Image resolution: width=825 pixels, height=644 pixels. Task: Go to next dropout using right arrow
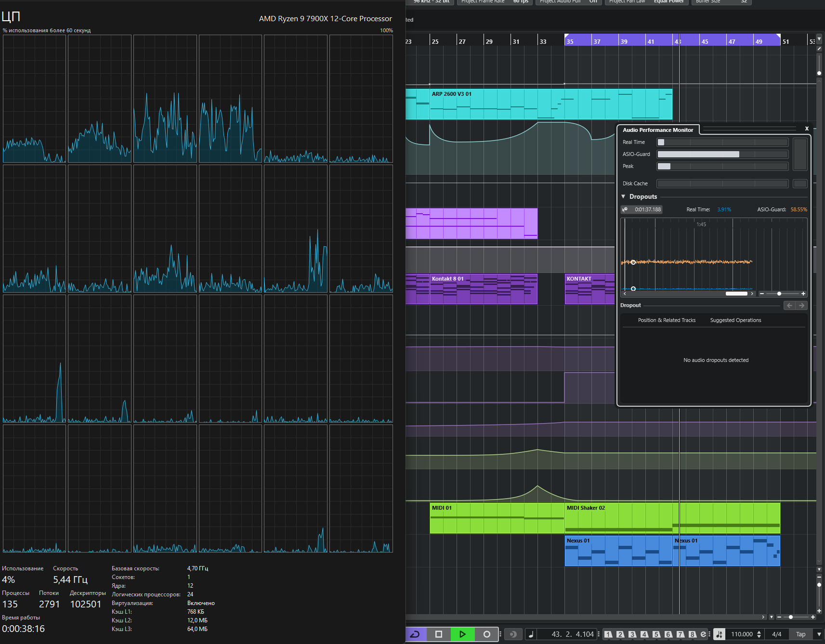pyautogui.click(x=802, y=306)
